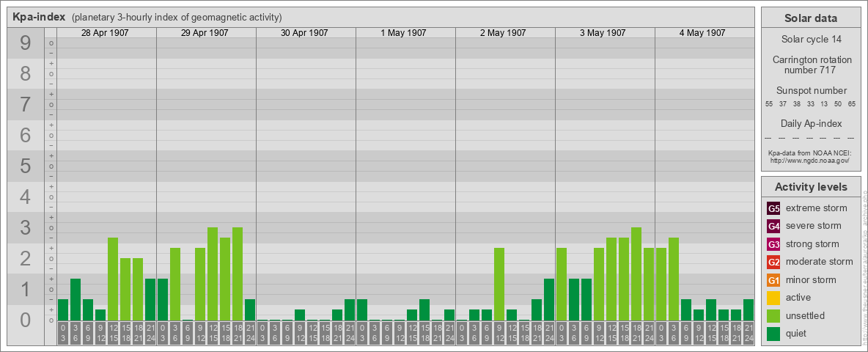Click the 29 Apr 18-21 unsettled bar
The height and width of the screenshot is (352, 868).
[238, 274]
